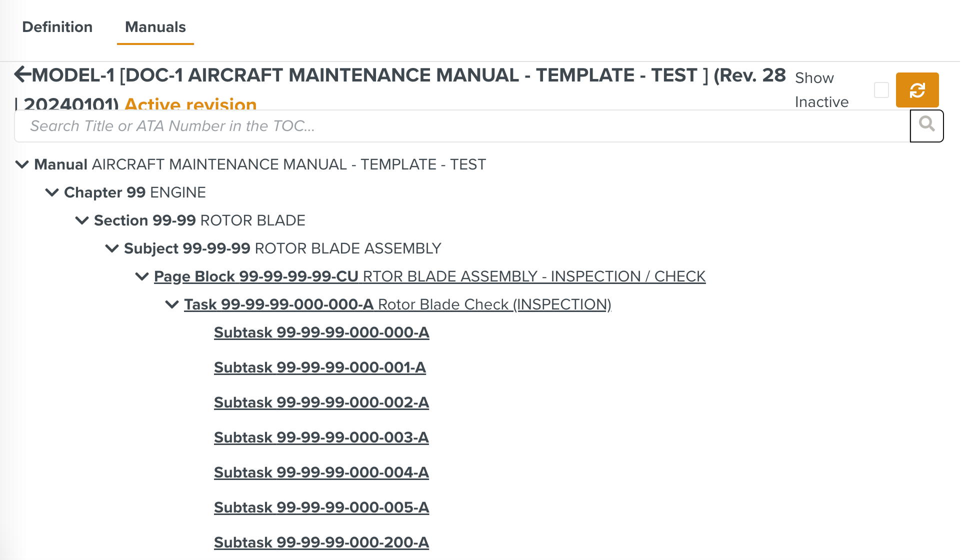Image resolution: width=961 pixels, height=560 pixels.
Task: Click the search magnifier icon
Action: [926, 125]
